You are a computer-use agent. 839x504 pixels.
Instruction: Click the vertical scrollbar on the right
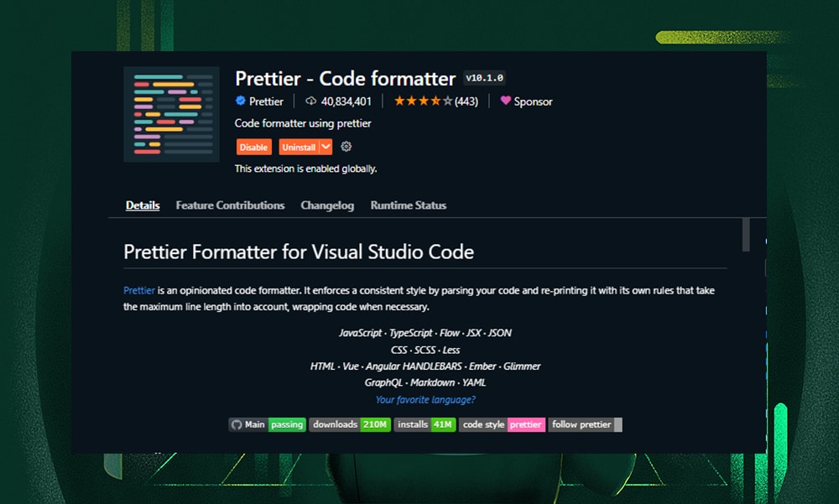(745, 236)
